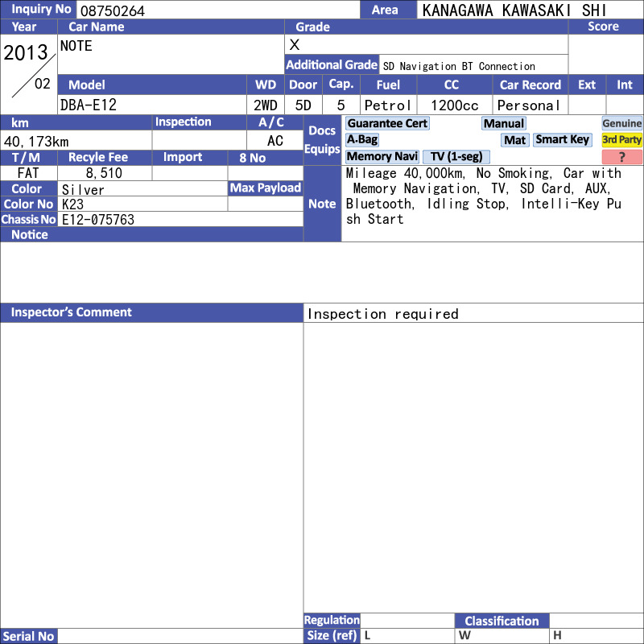
Task: Click the Inspection required text
Action: click(x=383, y=314)
